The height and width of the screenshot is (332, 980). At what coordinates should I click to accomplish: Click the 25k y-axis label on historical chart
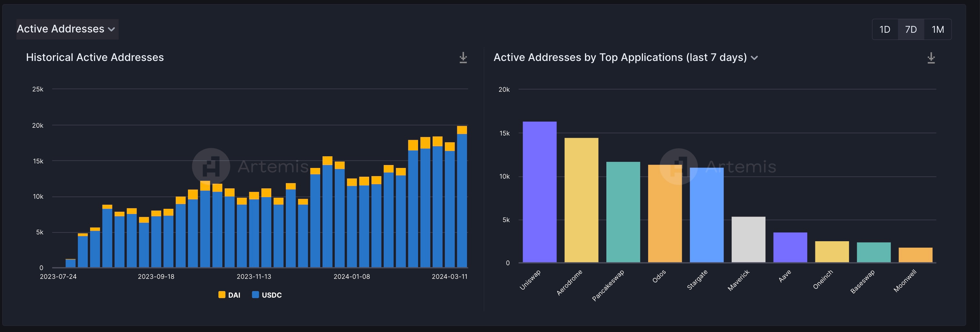coord(38,89)
